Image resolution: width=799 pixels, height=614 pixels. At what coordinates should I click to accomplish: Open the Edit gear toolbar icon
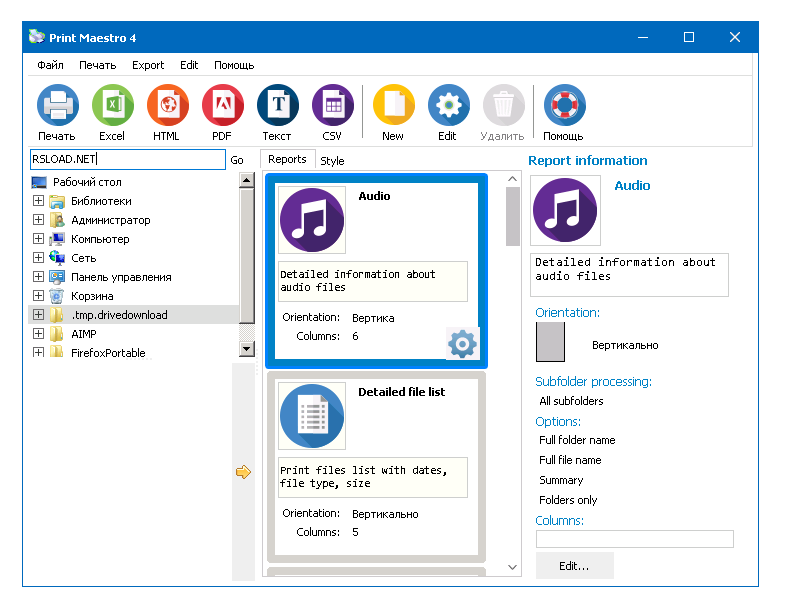(x=448, y=106)
